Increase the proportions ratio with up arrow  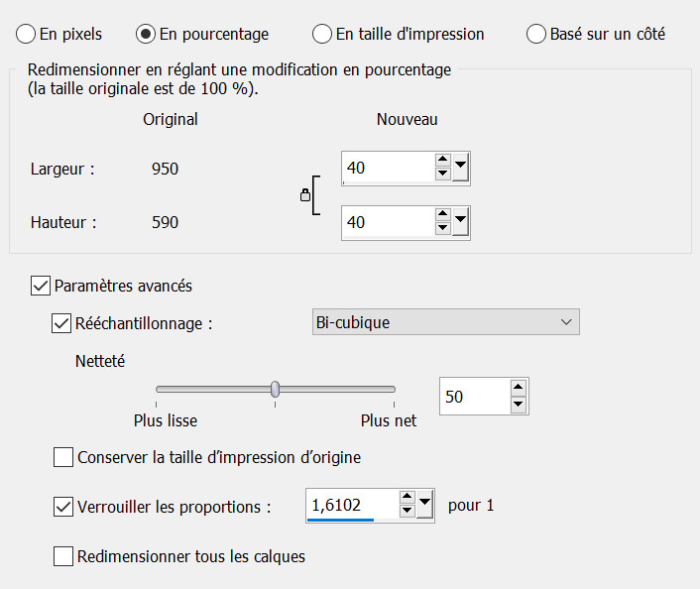pos(407,499)
